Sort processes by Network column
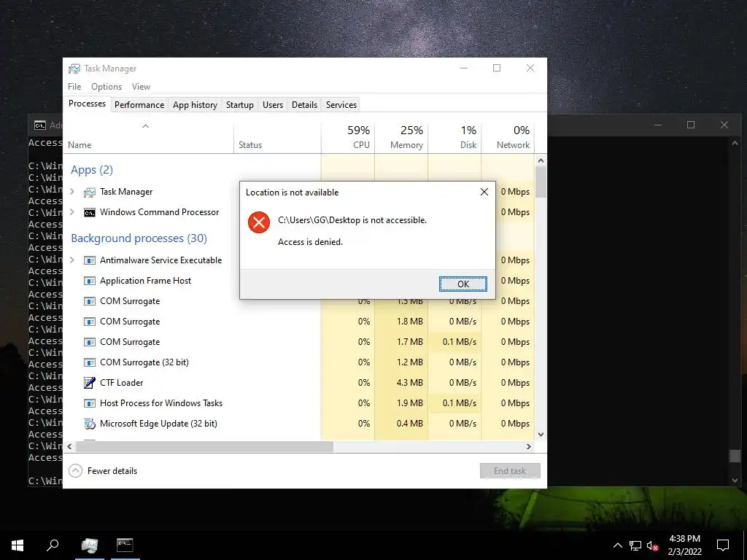 click(508, 137)
